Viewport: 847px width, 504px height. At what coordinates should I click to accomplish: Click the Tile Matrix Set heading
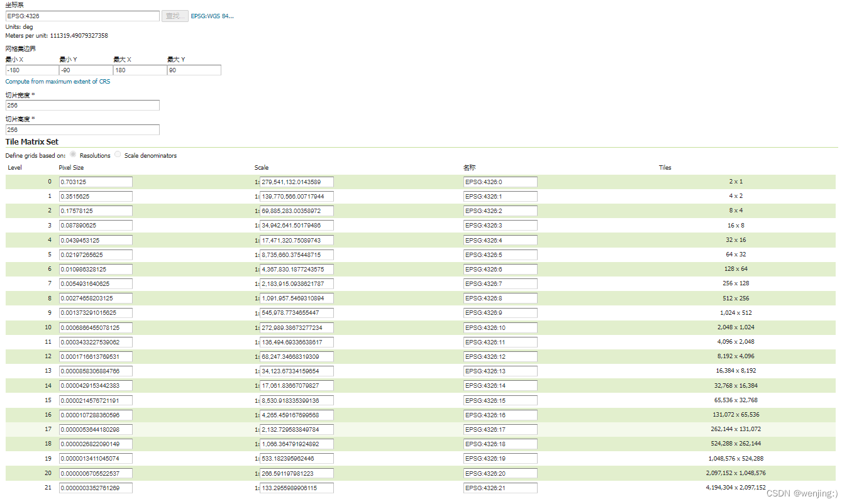(32, 142)
